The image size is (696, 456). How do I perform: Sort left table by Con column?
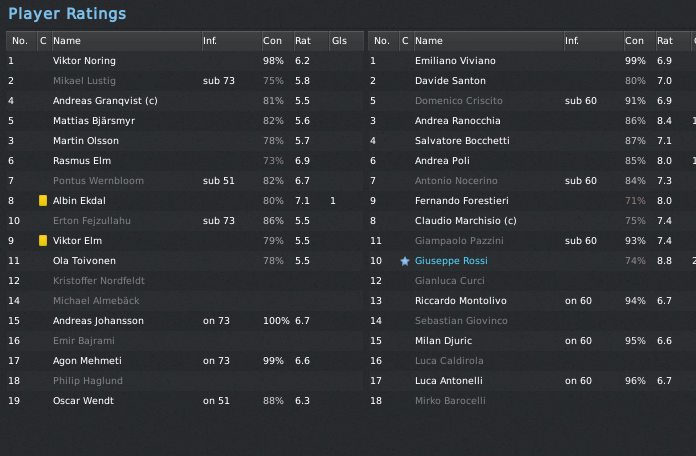pyautogui.click(x=272, y=41)
